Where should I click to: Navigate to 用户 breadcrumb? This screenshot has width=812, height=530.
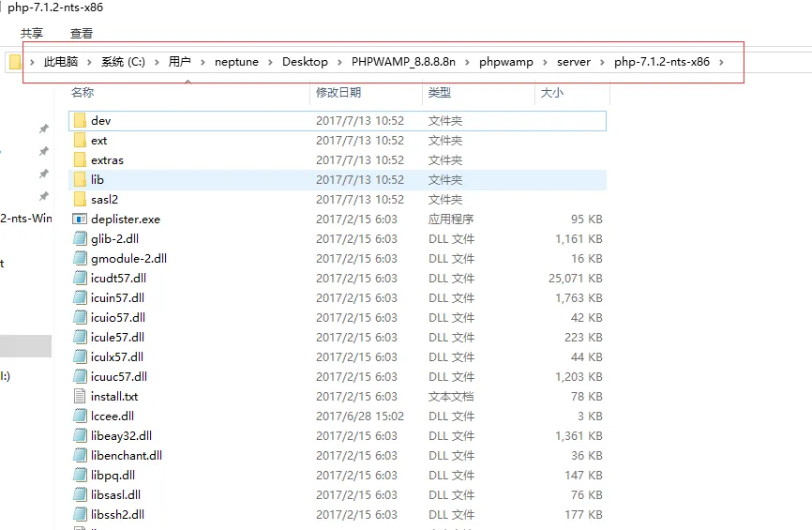(x=180, y=62)
